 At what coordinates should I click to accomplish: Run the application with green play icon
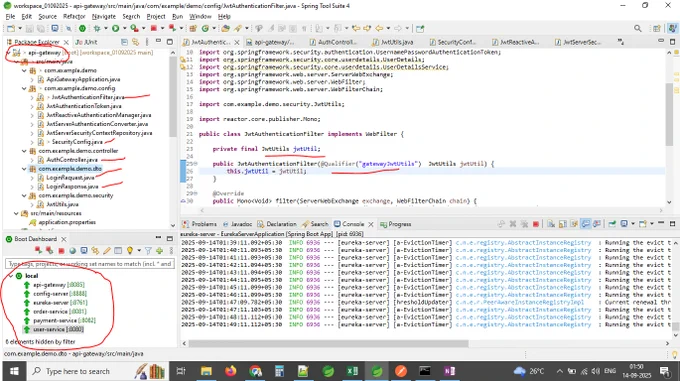pos(115,29)
